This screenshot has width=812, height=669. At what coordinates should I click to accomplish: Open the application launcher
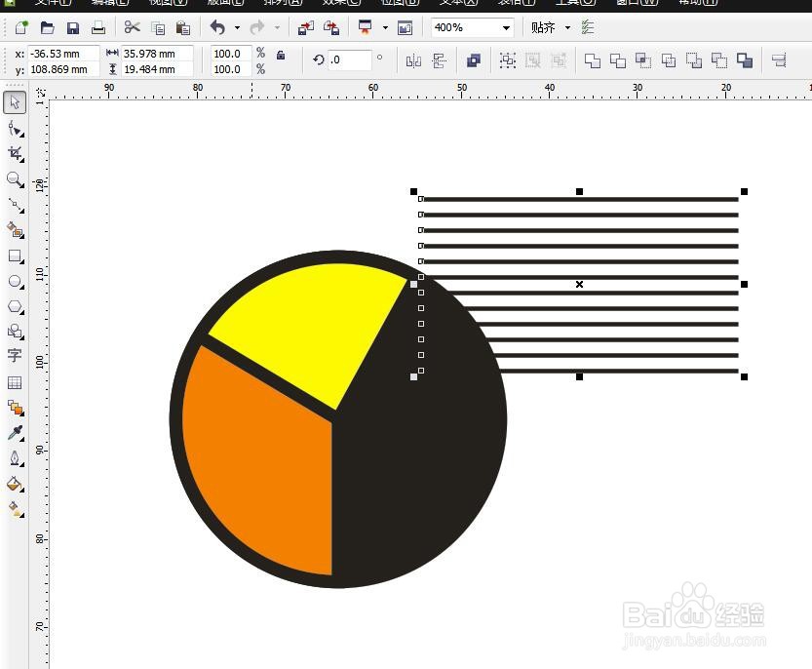[x=366, y=27]
